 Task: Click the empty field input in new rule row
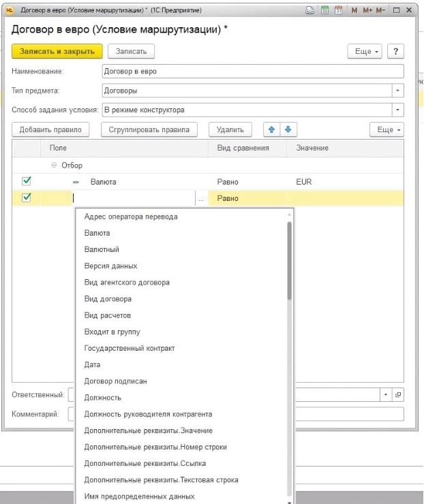coord(134,198)
